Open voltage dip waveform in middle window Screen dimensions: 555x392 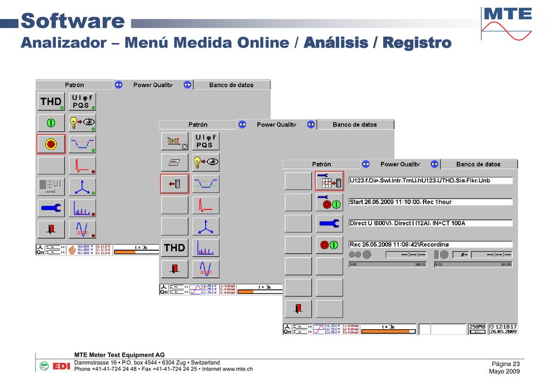tap(205, 184)
